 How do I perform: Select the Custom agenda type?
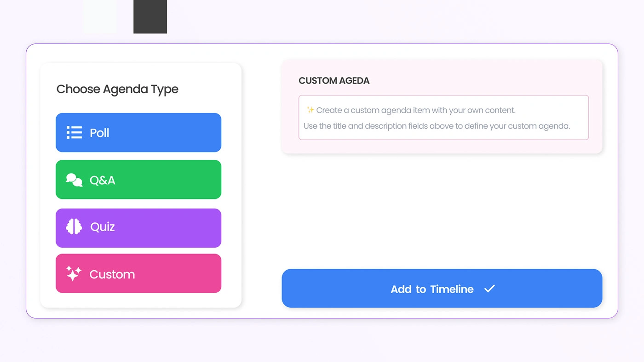point(138,273)
